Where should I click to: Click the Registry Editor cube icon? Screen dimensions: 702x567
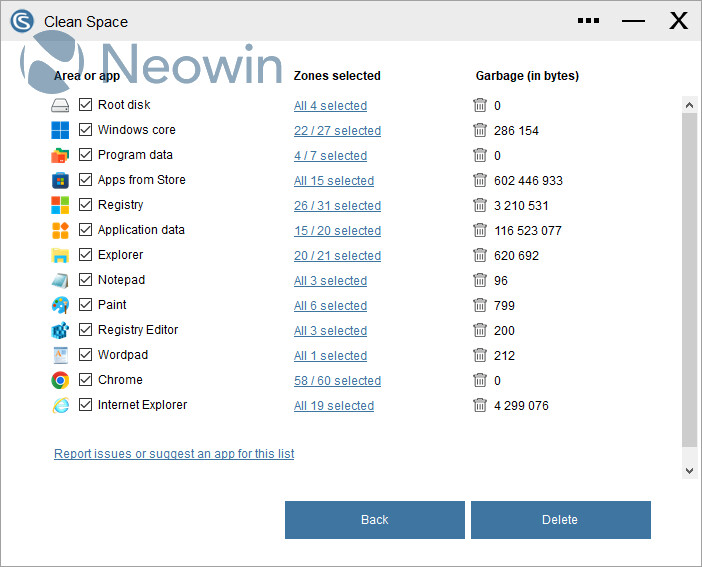click(x=60, y=330)
